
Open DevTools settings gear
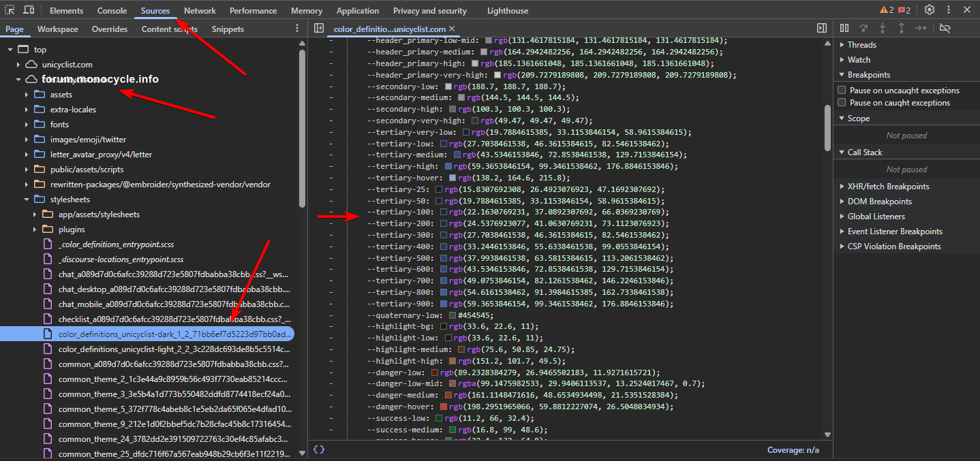click(930, 10)
